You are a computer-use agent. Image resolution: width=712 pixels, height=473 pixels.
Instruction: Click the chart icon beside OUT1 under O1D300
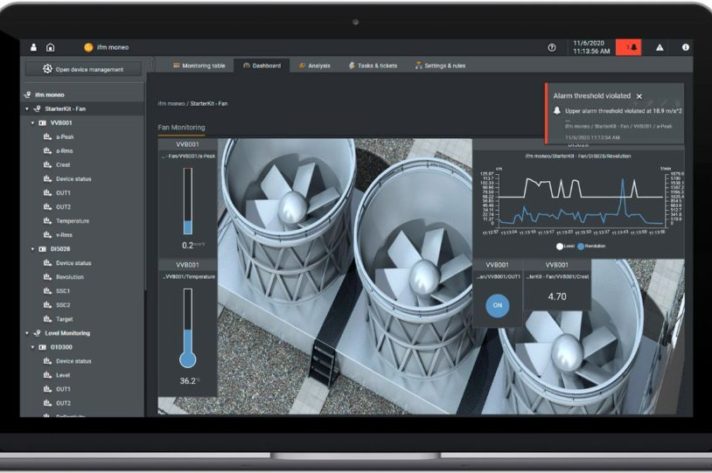click(47, 389)
